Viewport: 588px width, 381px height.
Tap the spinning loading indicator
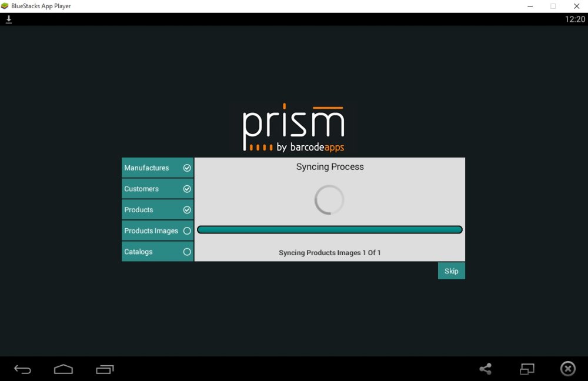coord(329,199)
